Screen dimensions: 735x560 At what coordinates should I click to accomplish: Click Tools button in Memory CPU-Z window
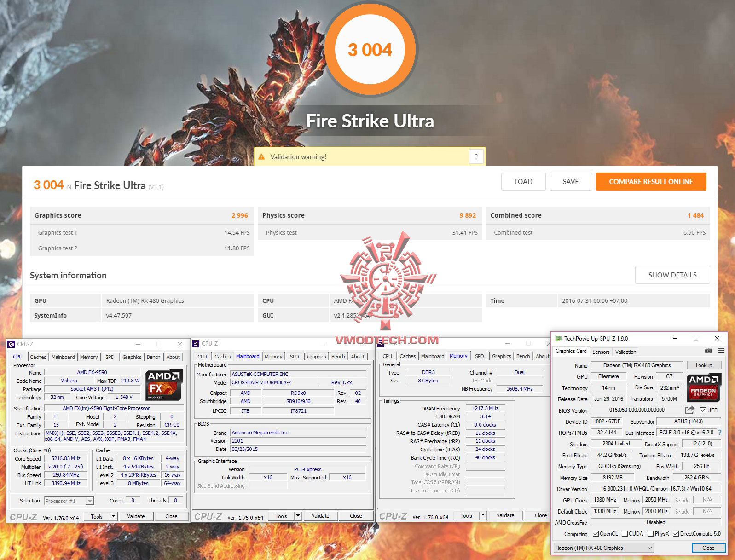(x=466, y=515)
